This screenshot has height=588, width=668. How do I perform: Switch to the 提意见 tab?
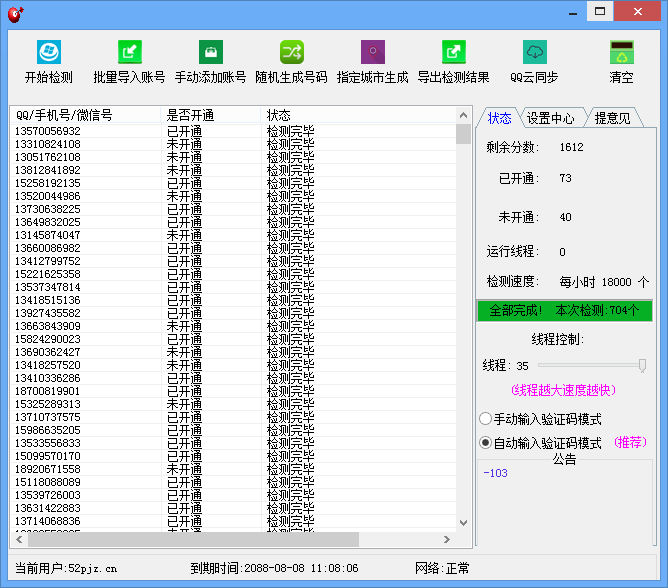pyautogui.click(x=612, y=118)
